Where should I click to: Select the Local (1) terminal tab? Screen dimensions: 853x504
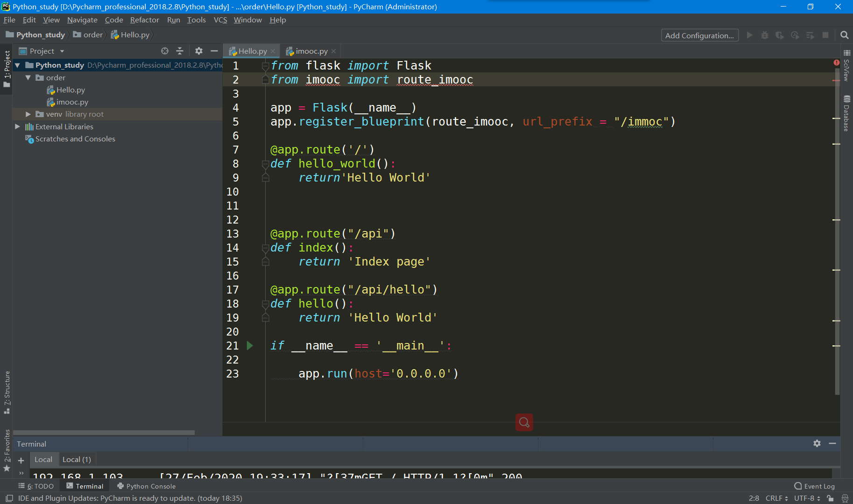pos(77,459)
